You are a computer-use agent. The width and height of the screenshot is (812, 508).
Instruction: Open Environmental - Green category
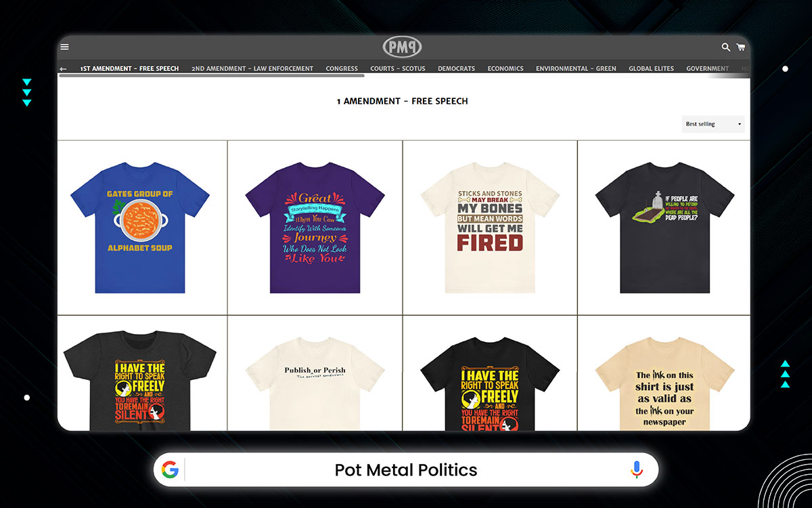tap(576, 68)
